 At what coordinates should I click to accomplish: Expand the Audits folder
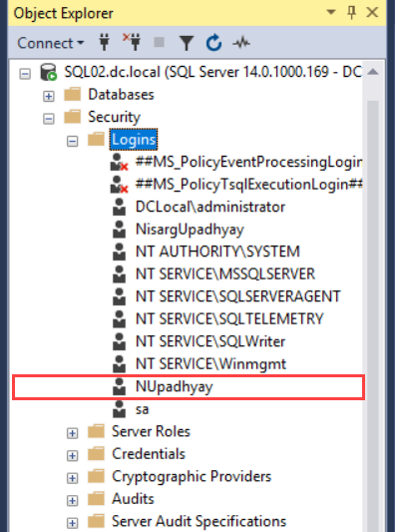click(72, 500)
